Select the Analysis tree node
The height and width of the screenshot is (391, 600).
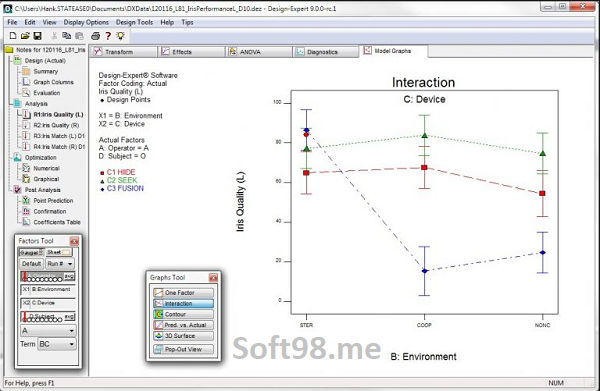click(x=36, y=104)
